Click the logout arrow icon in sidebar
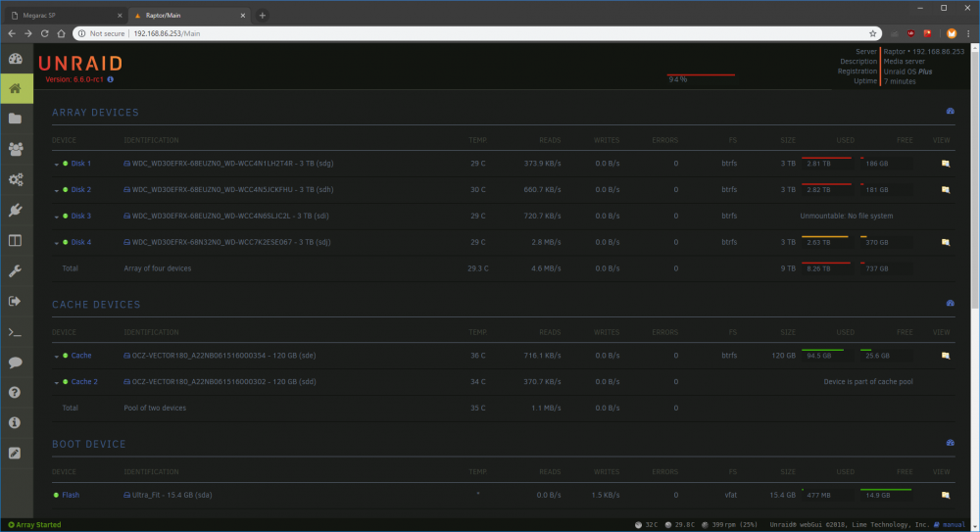 pyautogui.click(x=16, y=302)
